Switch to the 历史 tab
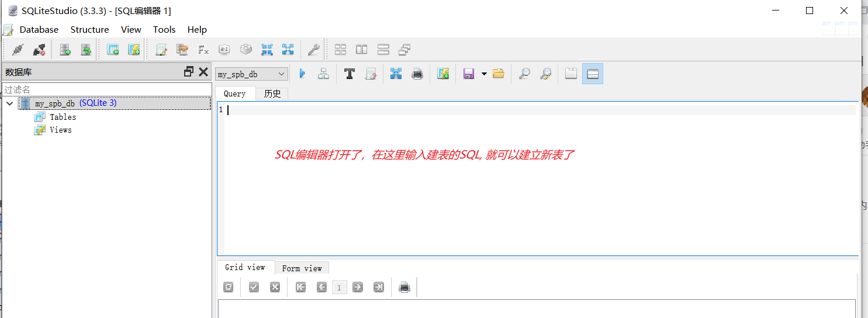The height and width of the screenshot is (318, 868). [x=272, y=94]
